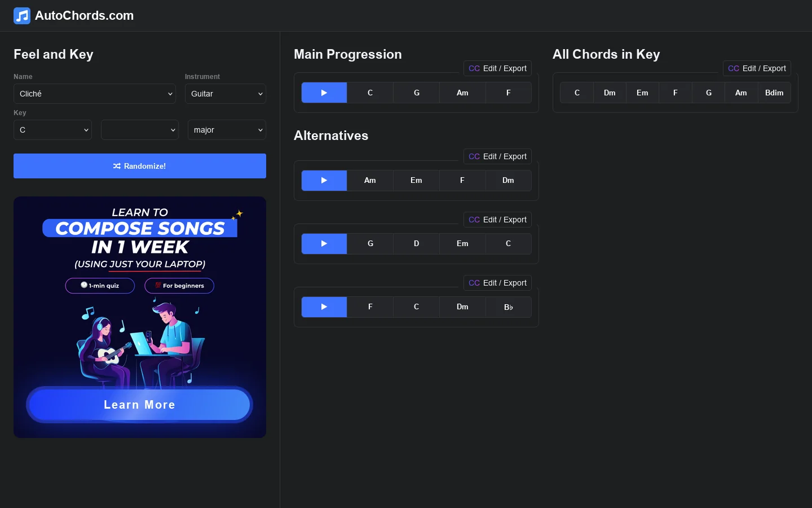
Task: Click the 1-min quiz badge in the ad
Action: pos(100,286)
